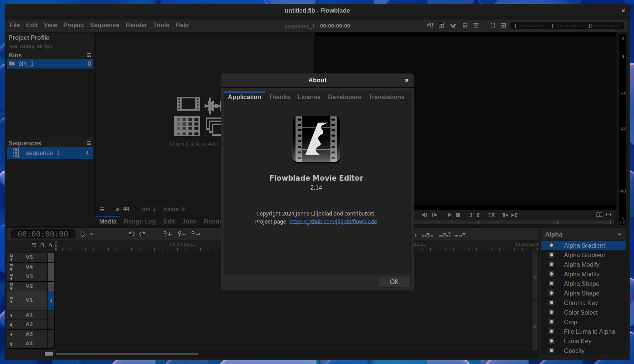
Task: Jump to Mark In position
Action: click(505, 215)
